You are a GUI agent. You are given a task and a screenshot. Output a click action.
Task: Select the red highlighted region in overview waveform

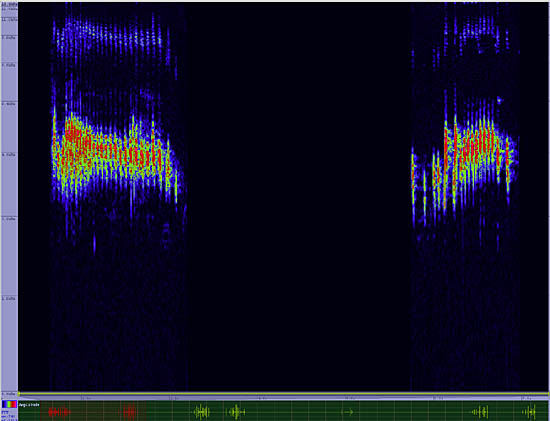[93, 411]
